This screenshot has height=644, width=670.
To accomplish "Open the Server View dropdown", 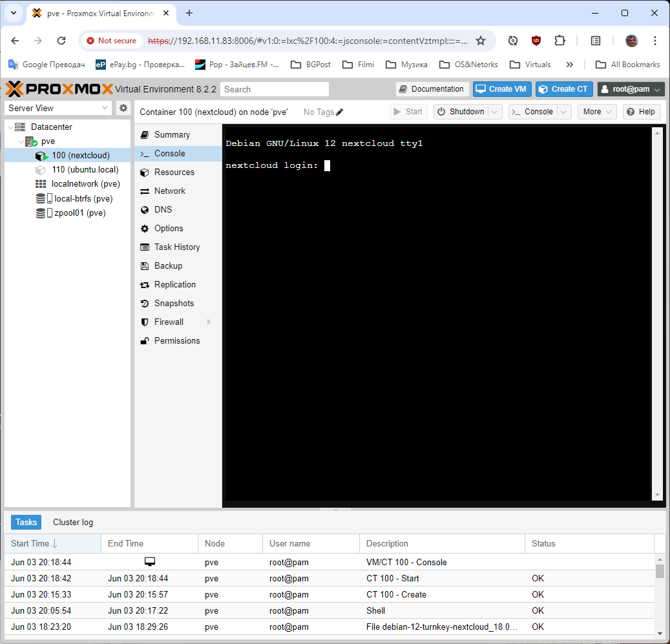I will pos(59,108).
